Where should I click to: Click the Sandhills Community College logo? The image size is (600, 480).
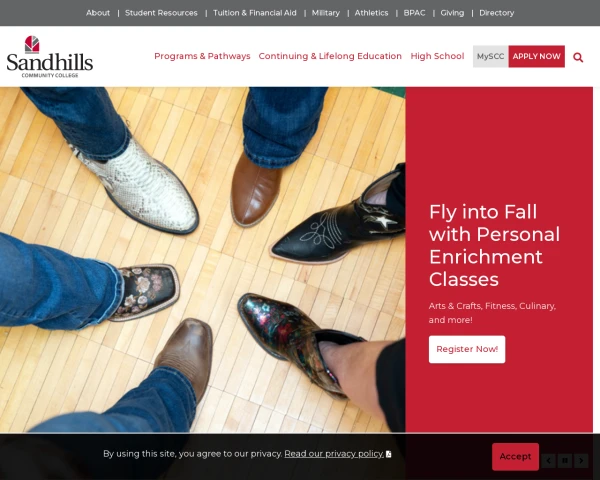pos(50,57)
